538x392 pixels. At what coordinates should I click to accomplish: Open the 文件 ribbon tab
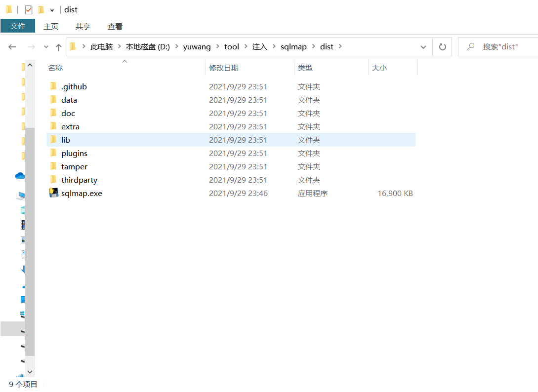point(18,26)
